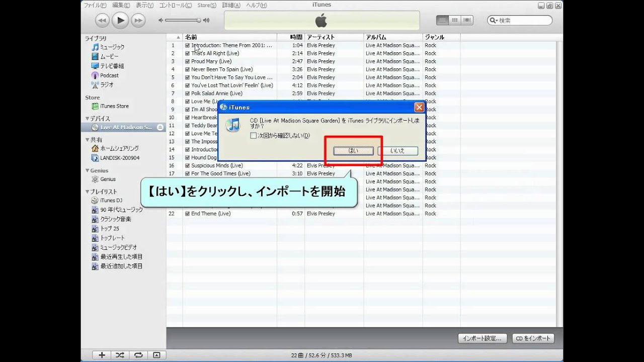Switch to Cover Flow view mode
Viewport: 644px width, 362px height.
click(x=467, y=20)
